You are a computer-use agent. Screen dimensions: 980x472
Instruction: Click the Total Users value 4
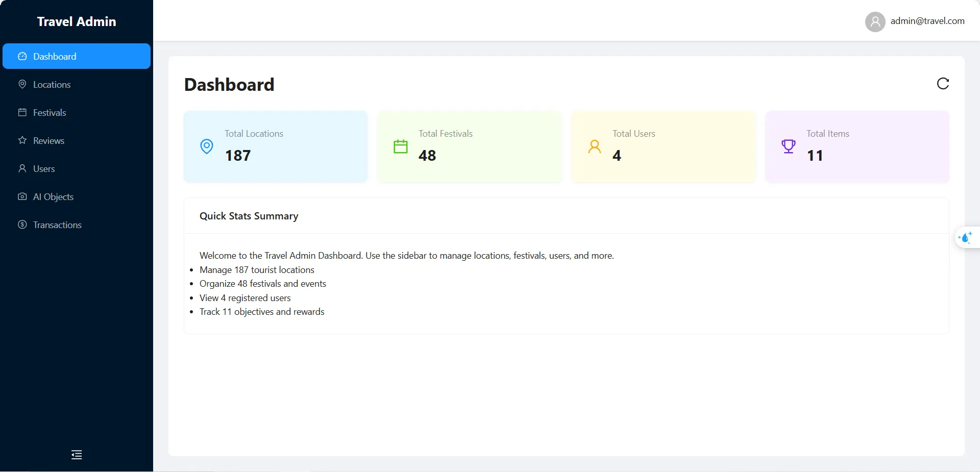(617, 156)
